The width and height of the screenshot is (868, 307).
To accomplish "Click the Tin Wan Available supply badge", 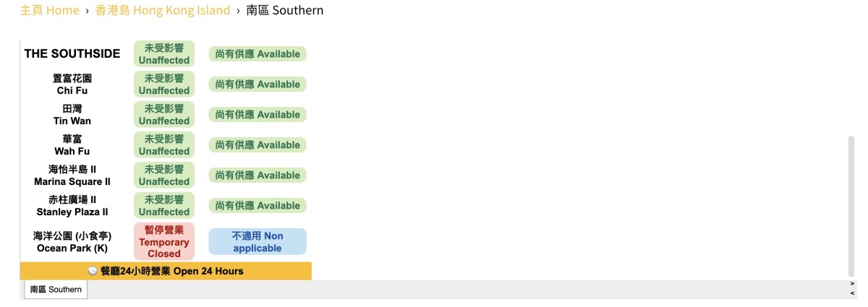I will click(258, 114).
